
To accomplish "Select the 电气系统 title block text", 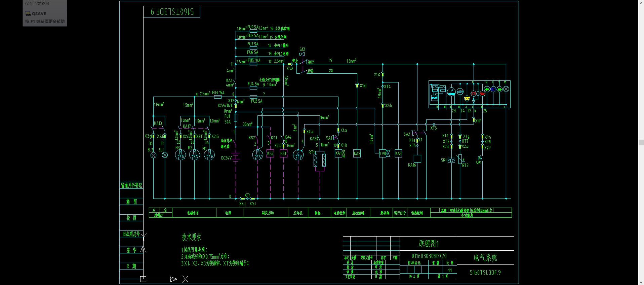I will point(485,258).
